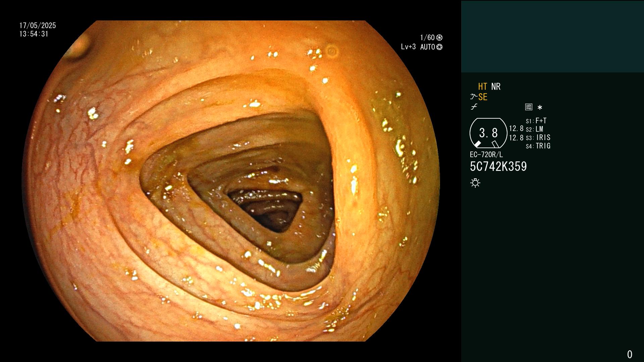Click the tone curve icon below SE
Viewport: 644px width, 362px height.
(x=474, y=107)
